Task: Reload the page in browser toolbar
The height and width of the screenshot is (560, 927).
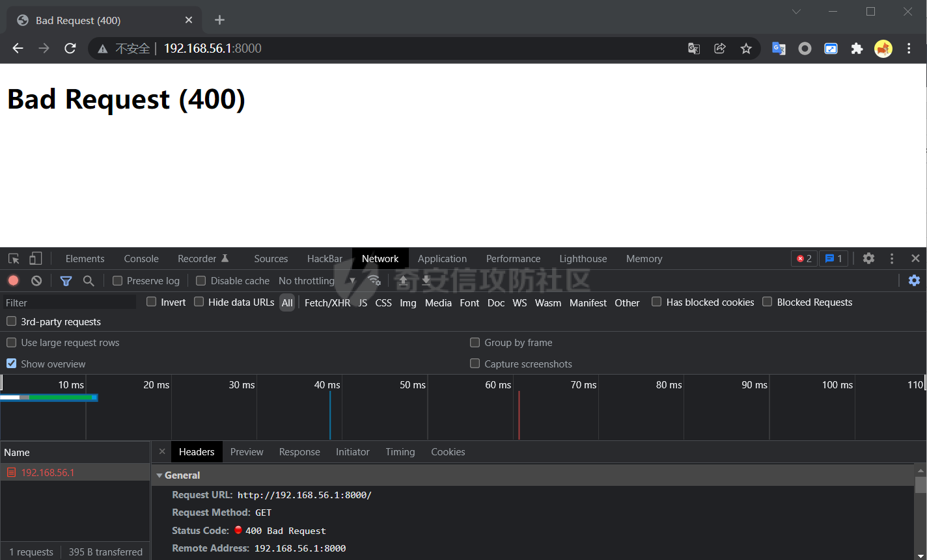Action: click(x=70, y=48)
